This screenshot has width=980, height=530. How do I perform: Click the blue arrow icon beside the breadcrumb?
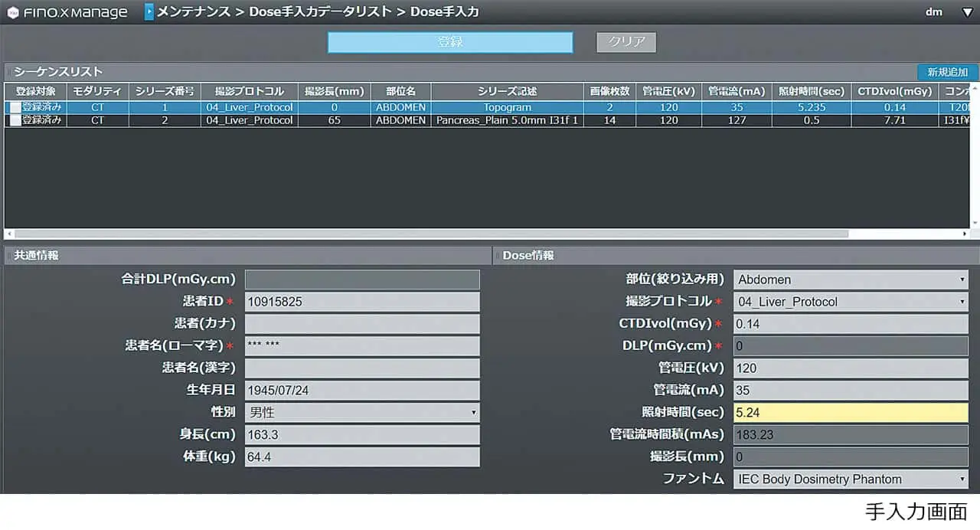click(x=149, y=12)
